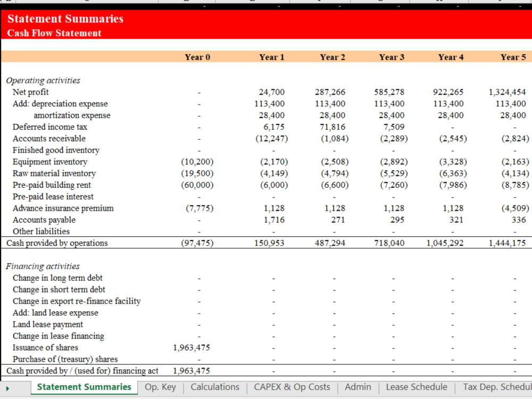The width and height of the screenshot is (532, 399).
Task: Go to the CAPEX & Op Costs sheet
Action: click(x=292, y=387)
